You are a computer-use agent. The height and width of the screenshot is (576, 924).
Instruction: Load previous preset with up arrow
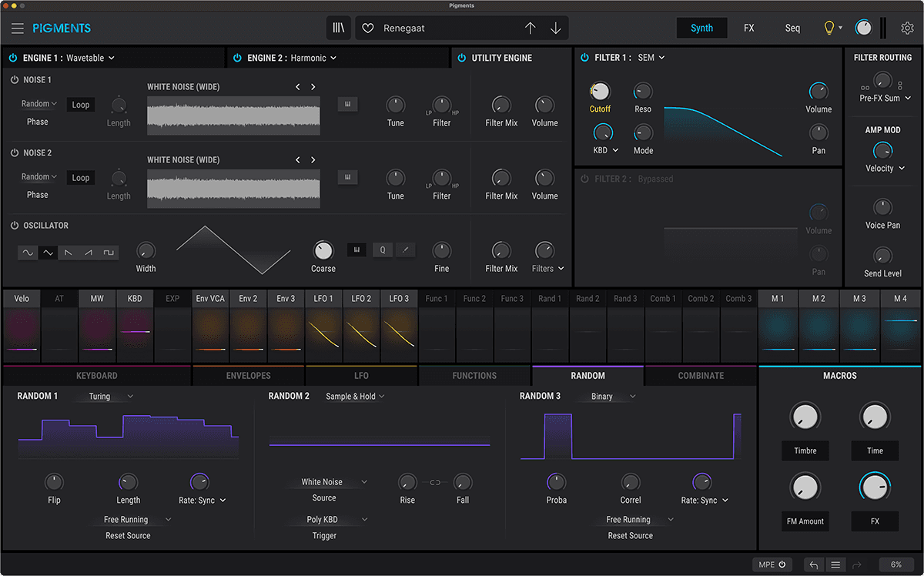530,28
